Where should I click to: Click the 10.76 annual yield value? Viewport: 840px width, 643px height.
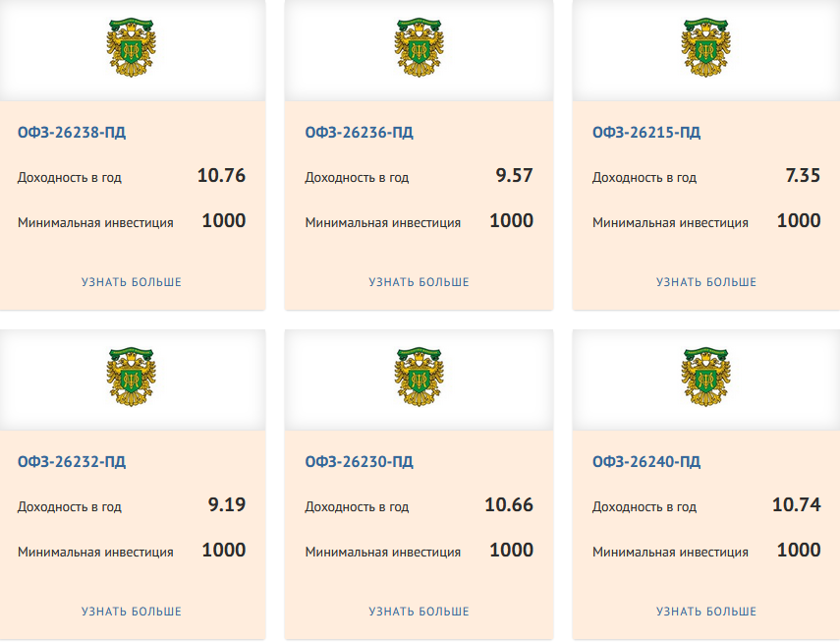coord(221,176)
